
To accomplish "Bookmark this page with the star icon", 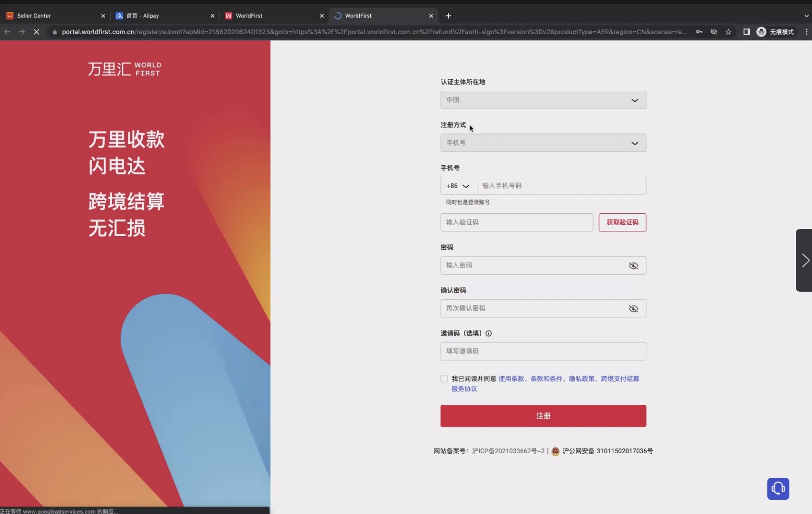I will [x=728, y=32].
